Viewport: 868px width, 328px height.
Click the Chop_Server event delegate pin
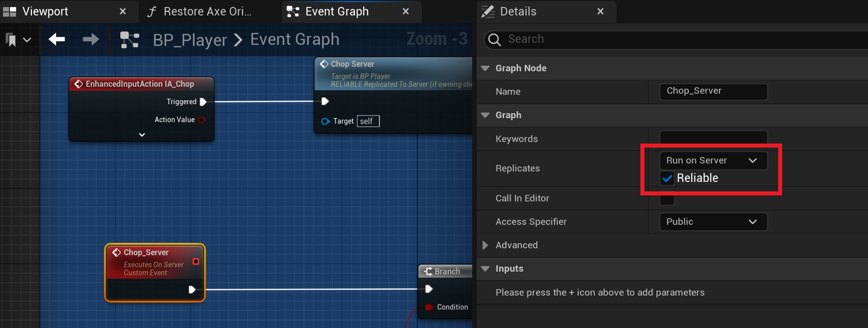(196, 262)
